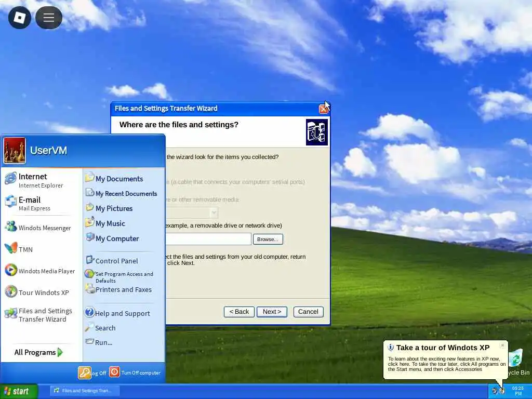Click Turn Off computer label
Screen dimensions: 532x399
click(141, 373)
